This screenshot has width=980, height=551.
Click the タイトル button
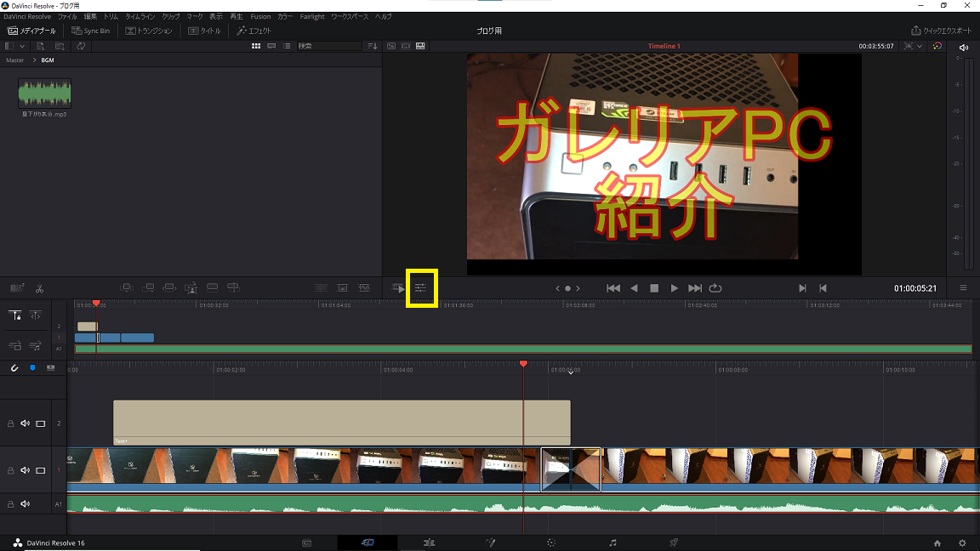coord(204,31)
